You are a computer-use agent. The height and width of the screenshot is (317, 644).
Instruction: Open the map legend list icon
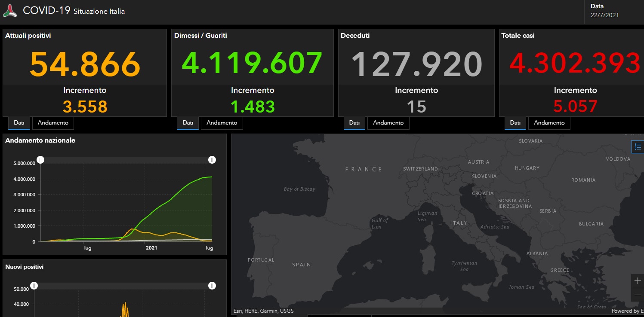point(638,146)
